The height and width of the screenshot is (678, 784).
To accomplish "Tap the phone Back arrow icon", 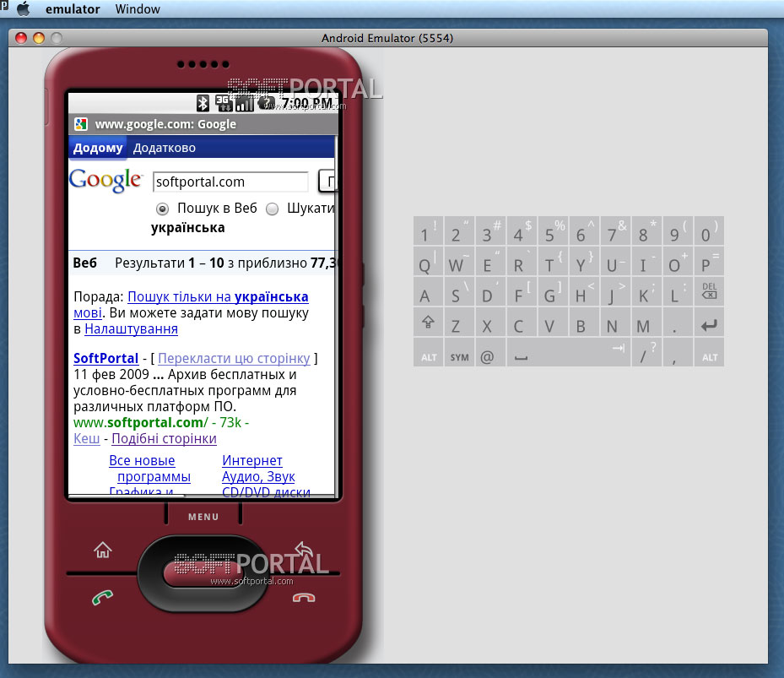I will (303, 549).
